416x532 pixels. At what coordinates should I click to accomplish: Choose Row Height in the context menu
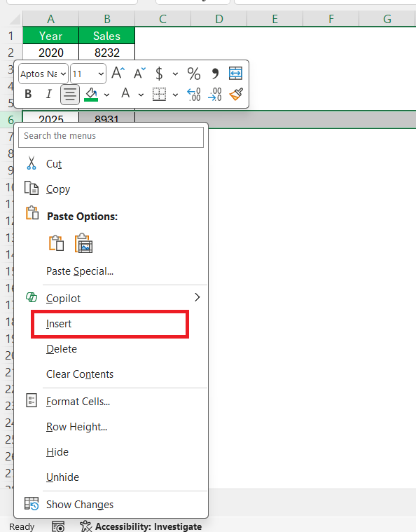click(x=111, y=426)
